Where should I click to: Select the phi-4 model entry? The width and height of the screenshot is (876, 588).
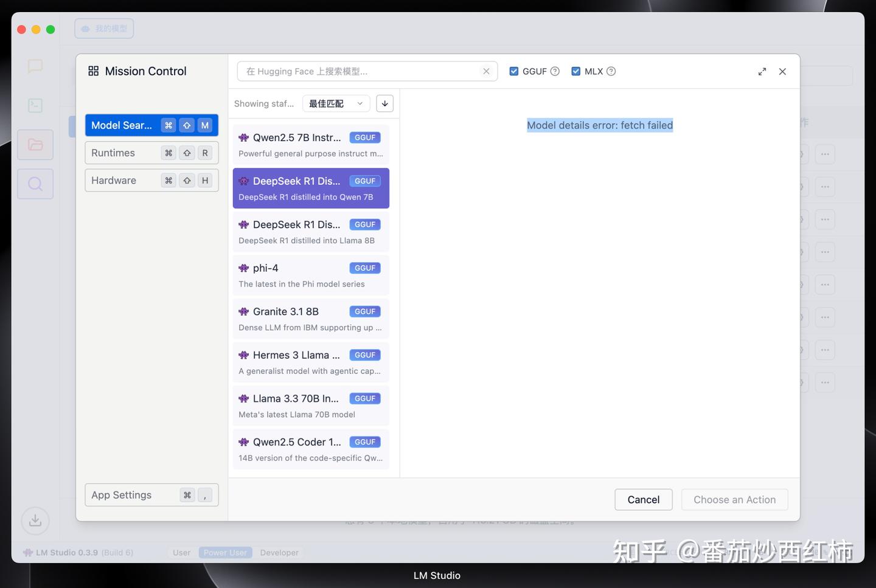(311, 275)
